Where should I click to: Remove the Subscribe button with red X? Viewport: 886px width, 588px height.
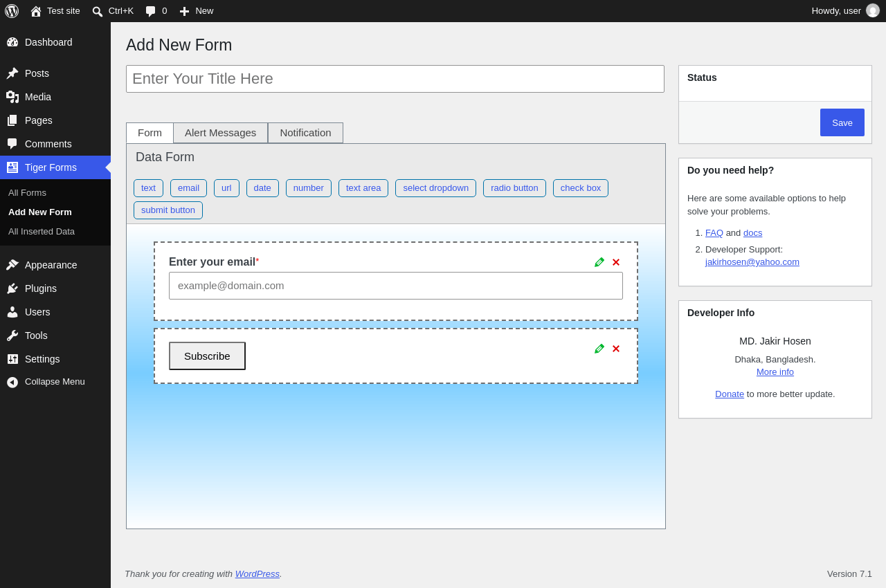point(616,349)
